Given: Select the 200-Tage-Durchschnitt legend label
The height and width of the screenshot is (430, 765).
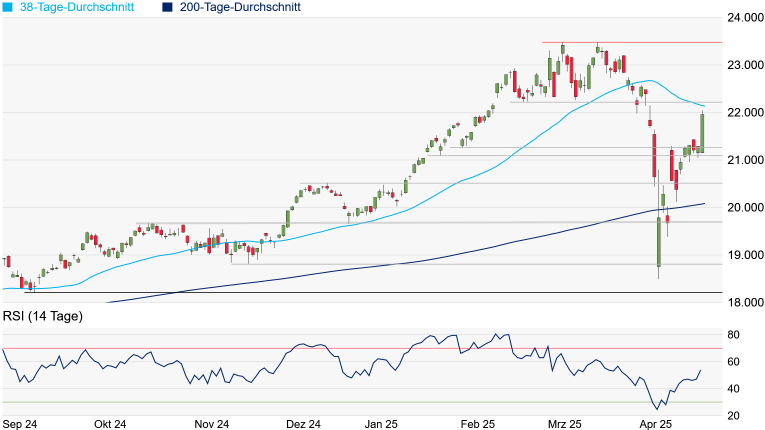Looking at the screenshot, I should pos(240,7).
